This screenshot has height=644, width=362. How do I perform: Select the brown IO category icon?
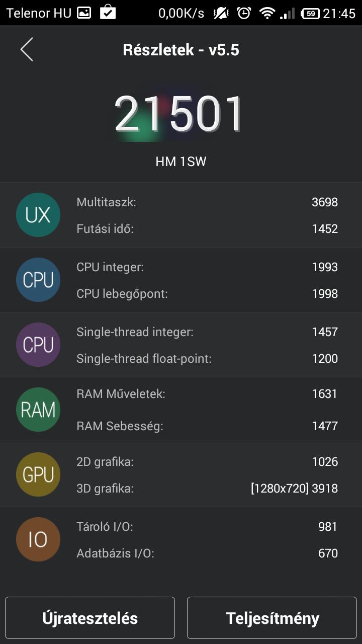click(x=38, y=539)
